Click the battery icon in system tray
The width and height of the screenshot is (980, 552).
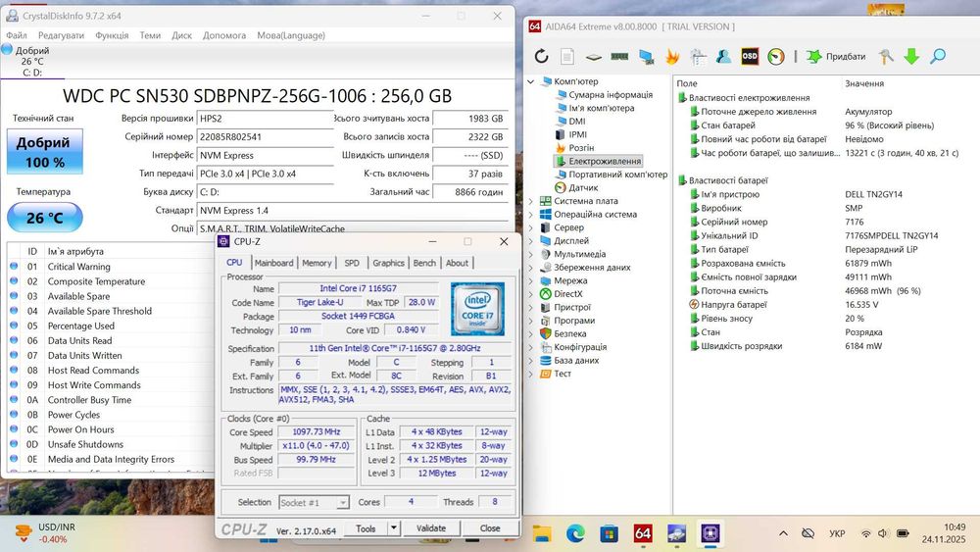pyautogui.click(x=903, y=533)
